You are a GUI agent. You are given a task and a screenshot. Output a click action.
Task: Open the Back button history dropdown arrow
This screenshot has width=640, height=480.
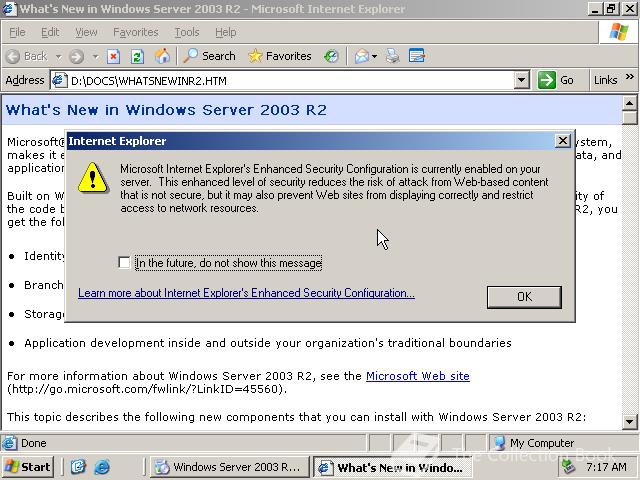point(58,56)
